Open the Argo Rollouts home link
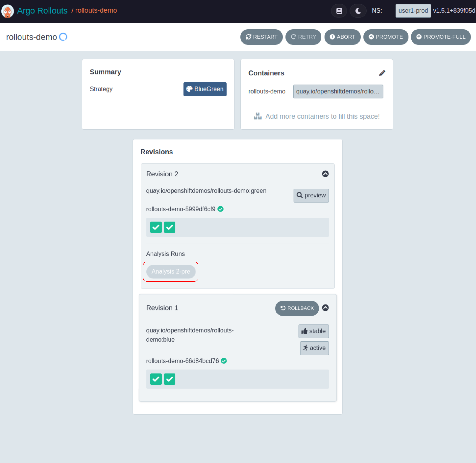476x463 pixels. click(x=42, y=11)
